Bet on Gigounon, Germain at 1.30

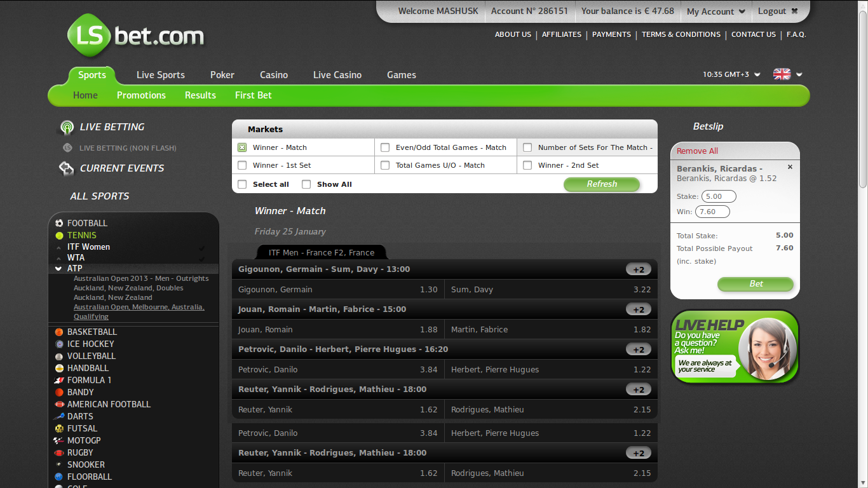(338, 290)
